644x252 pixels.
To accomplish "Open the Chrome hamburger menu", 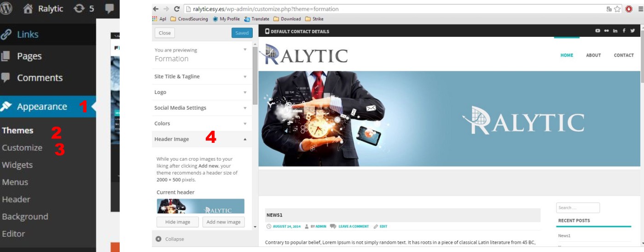I will (x=640, y=9).
